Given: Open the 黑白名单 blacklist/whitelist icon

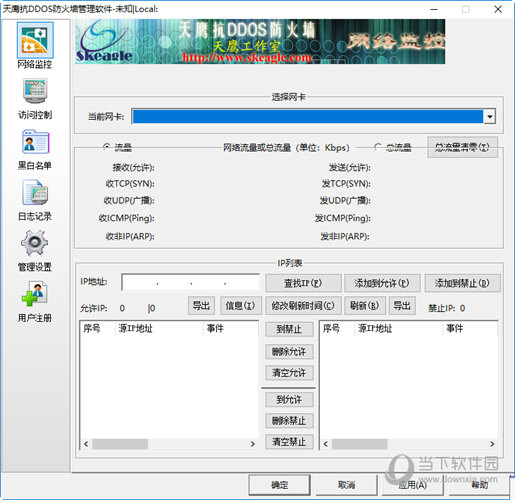Looking at the screenshot, I should pyautogui.click(x=35, y=142).
